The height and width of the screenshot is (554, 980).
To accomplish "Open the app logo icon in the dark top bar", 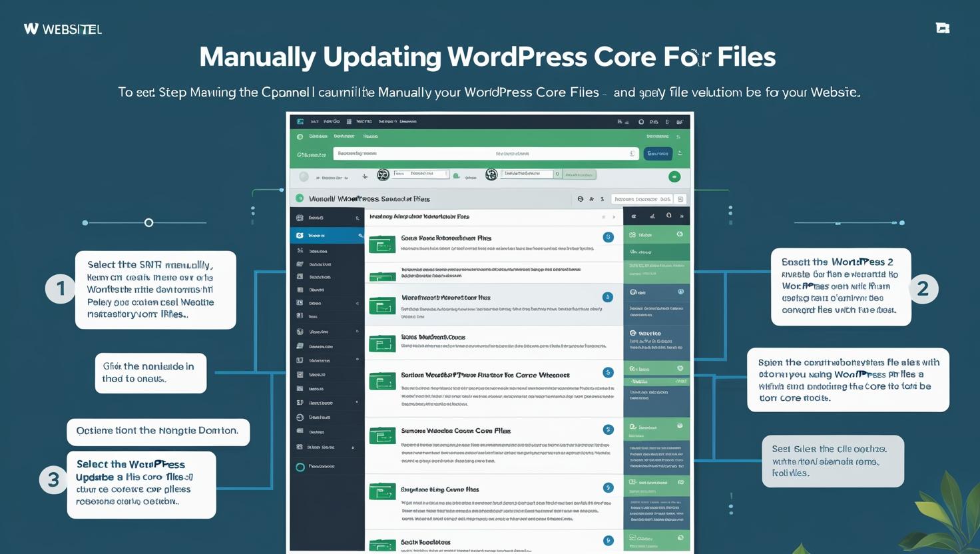I will coord(300,121).
